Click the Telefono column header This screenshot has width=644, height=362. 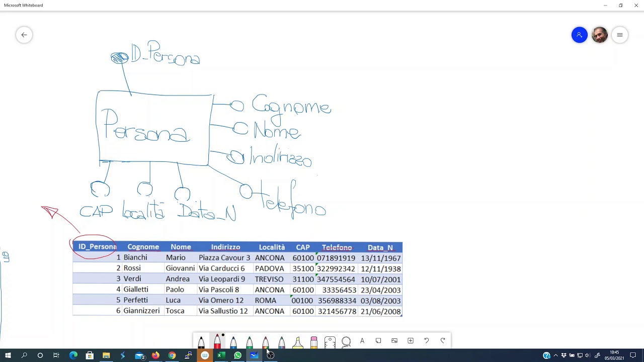(337, 247)
